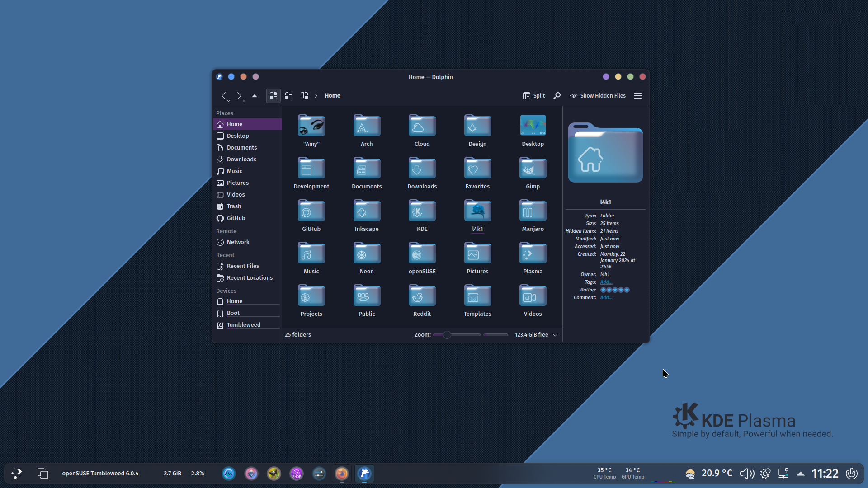This screenshot has height=488, width=868.
Task: Click the Home breadcrumb in location bar
Action: pyautogui.click(x=332, y=96)
